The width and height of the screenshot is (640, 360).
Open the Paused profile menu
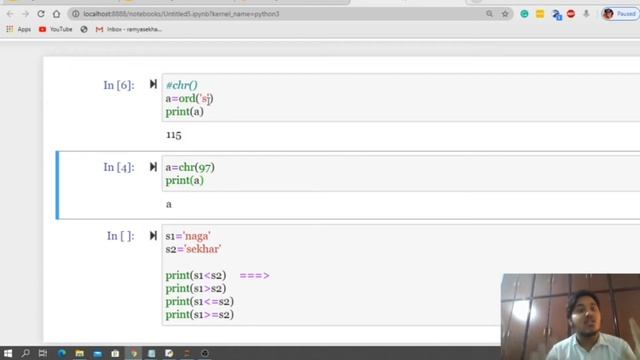point(620,14)
